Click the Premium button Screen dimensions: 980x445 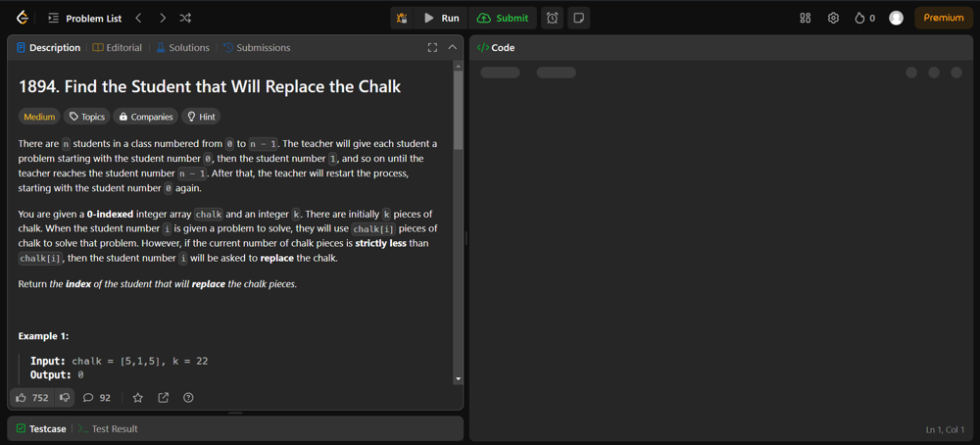tap(943, 18)
